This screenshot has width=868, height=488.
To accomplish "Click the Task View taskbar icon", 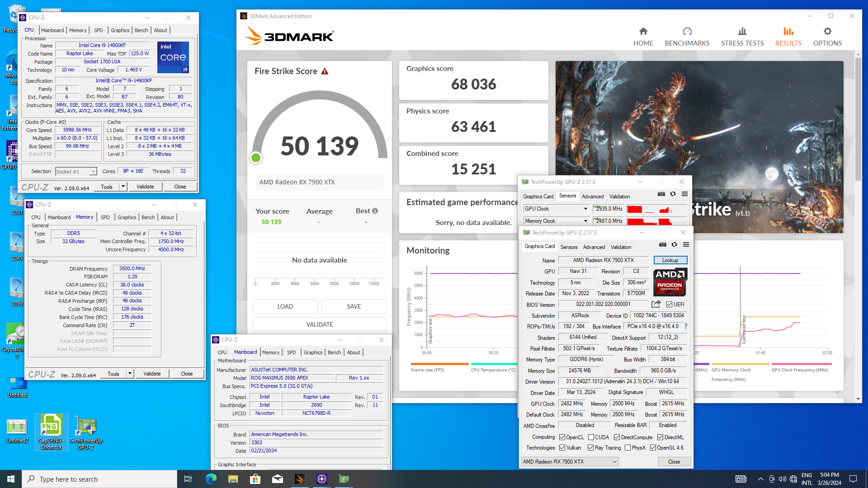I will [x=188, y=479].
